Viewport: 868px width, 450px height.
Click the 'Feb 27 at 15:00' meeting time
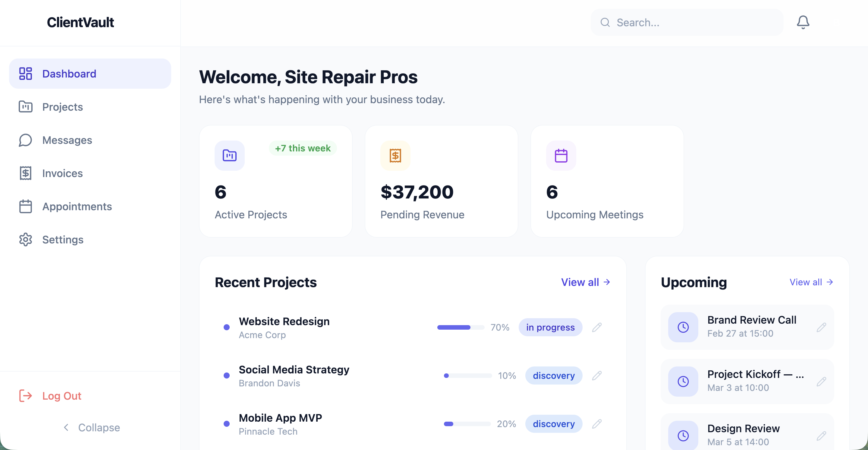click(740, 333)
